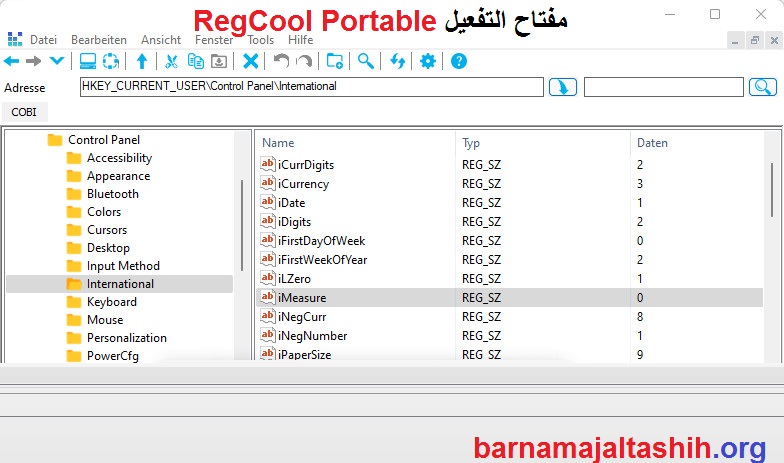This screenshot has height=463, width=784.
Task: Click the circular snapshot icon in toolbar
Action: pyautogui.click(x=111, y=62)
